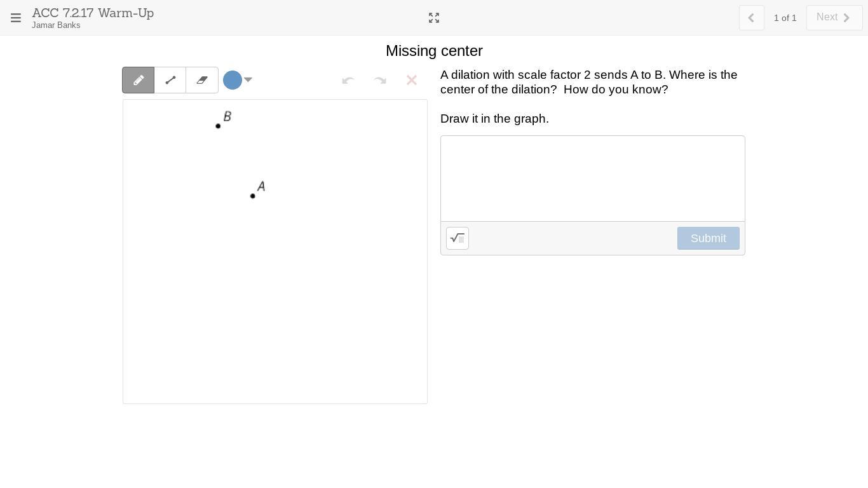The height and width of the screenshot is (488, 868).
Task: Select the pencil sketch tool
Action: [139, 80]
